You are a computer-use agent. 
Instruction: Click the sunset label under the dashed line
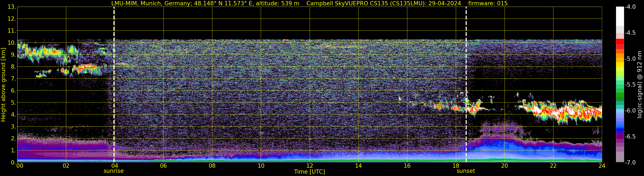466,171
